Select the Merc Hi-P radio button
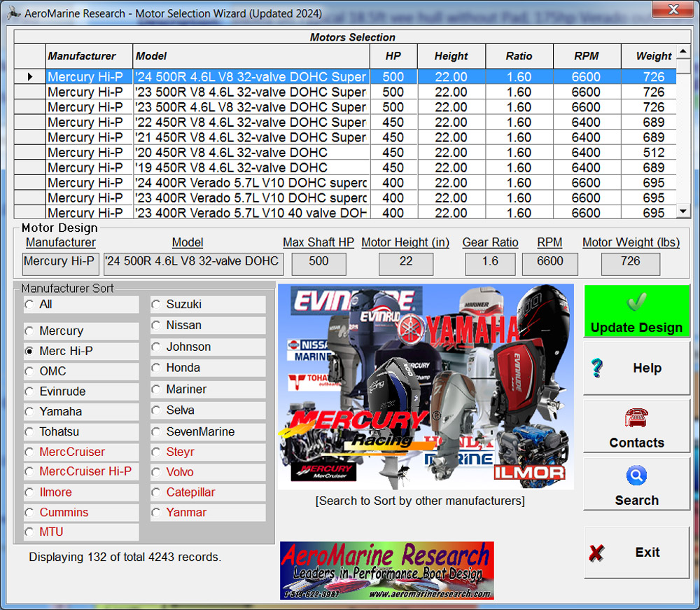 click(x=29, y=351)
